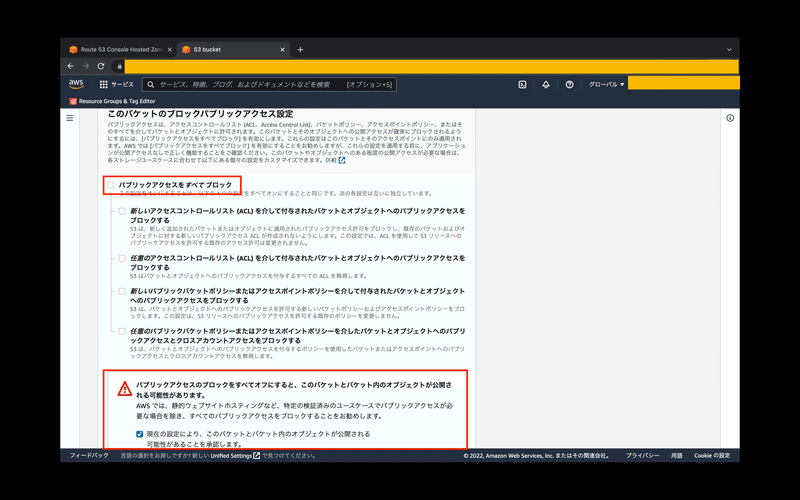Open the プライバシー footer link
The width and height of the screenshot is (800, 500).
point(642,456)
